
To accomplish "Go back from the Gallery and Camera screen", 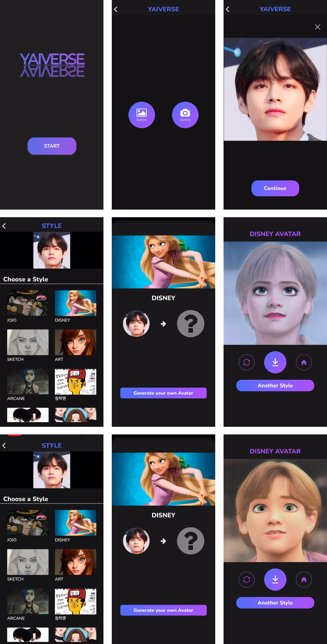I will tap(116, 9).
